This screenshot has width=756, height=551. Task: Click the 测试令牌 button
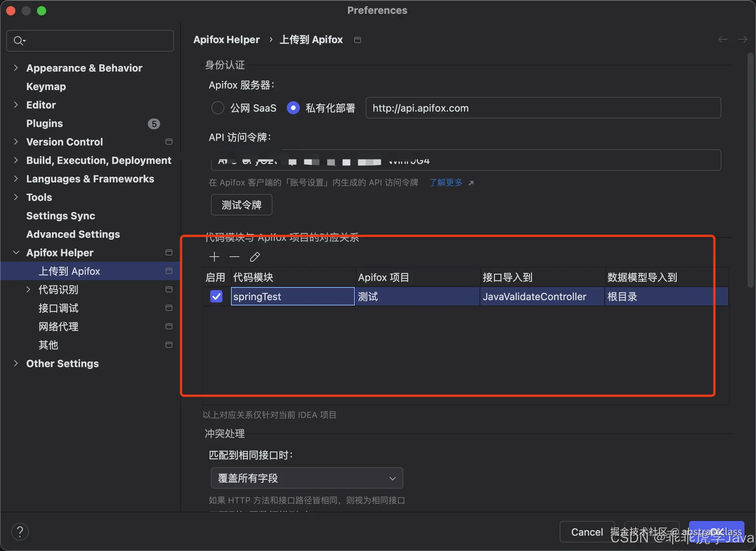(x=241, y=204)
